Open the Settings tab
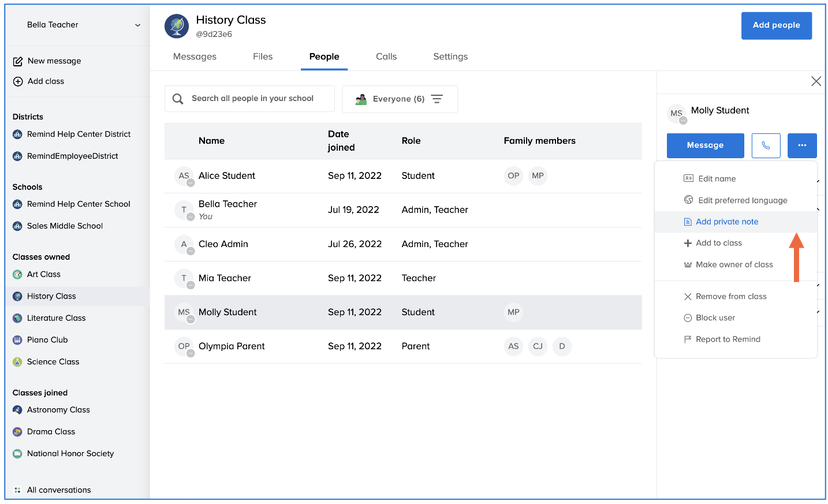828x504 pixels. [450, 57]
